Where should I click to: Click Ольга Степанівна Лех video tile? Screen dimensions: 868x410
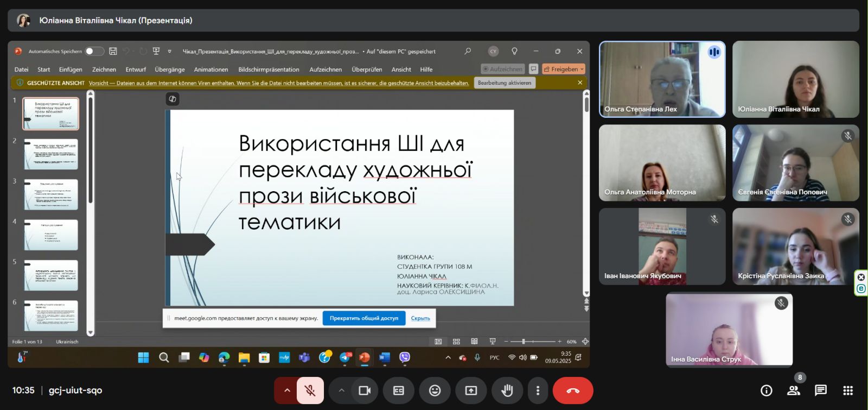pos(662,79)
